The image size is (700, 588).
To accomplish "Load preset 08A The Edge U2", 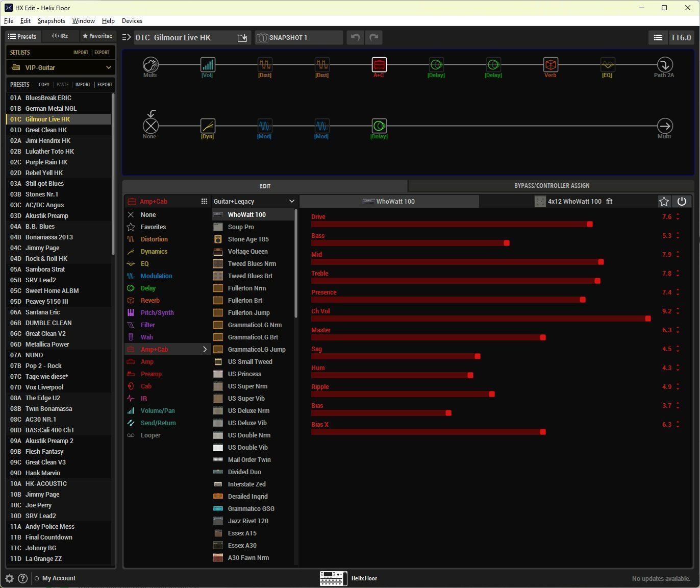I will coord(59,398).
